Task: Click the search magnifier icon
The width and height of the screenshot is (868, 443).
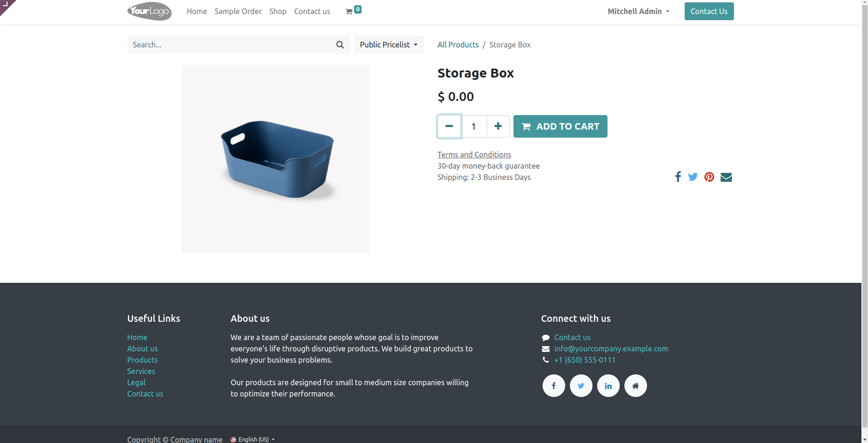Action: click(x=340, y=45)
